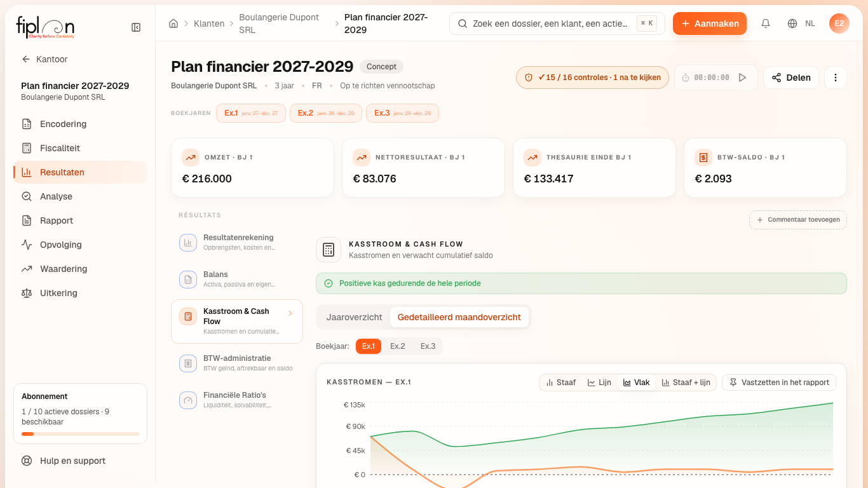868x488 pixels.
Task: Choose Ex.1 in Boekjaar selector
Action: 369,346
